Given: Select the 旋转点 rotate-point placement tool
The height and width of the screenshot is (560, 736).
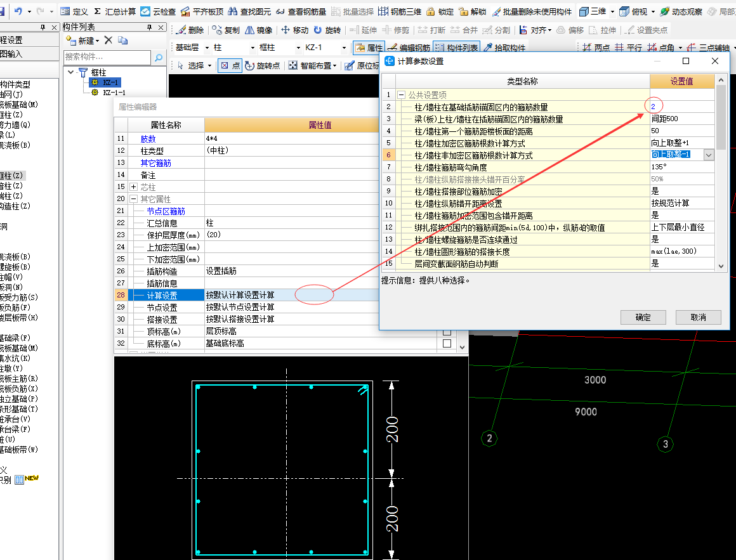Looking at the screenshot, I should coord(263,66).
